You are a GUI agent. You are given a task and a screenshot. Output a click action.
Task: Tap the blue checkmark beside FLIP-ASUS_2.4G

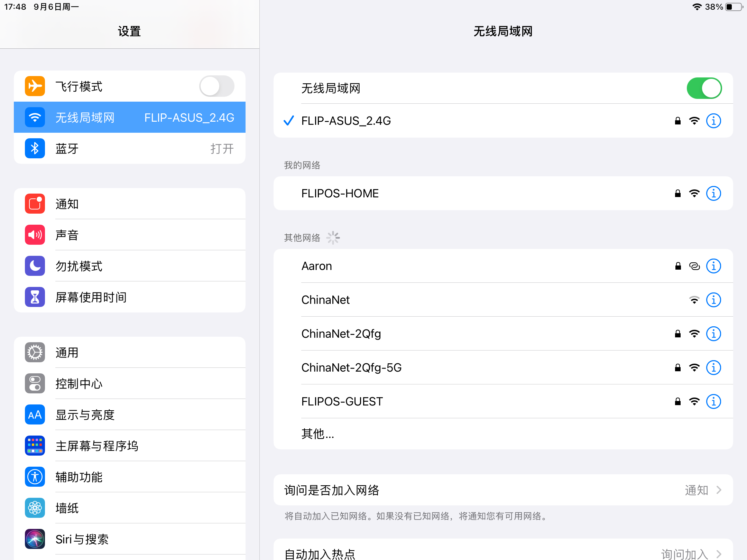[x=289, y=121]
